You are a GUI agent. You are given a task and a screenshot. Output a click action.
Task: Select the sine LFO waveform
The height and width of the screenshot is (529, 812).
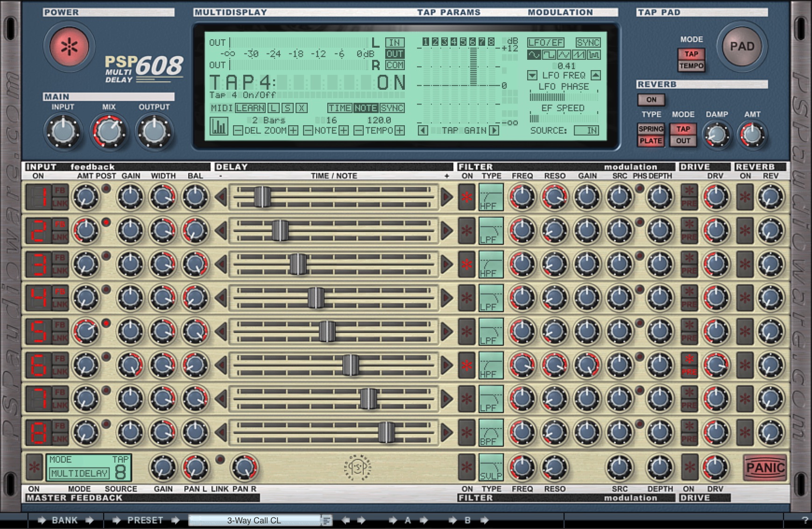(x=534, y=55)
